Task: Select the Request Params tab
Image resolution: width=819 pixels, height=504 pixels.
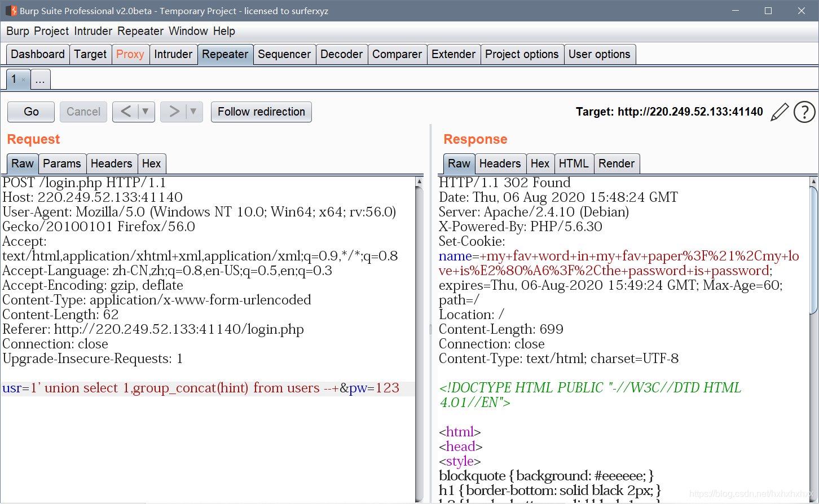Action: tap(62, 163)
